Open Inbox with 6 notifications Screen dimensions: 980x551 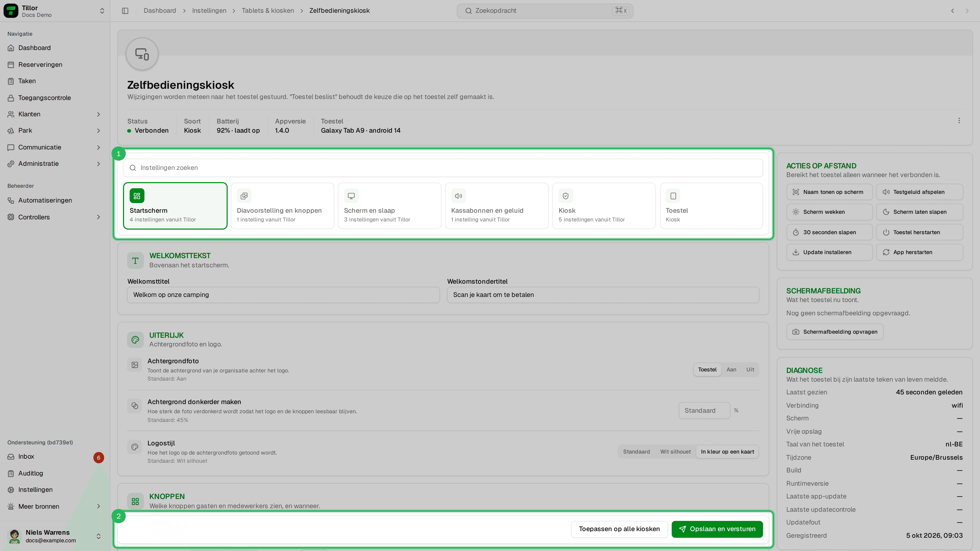(x=55, y=457)
